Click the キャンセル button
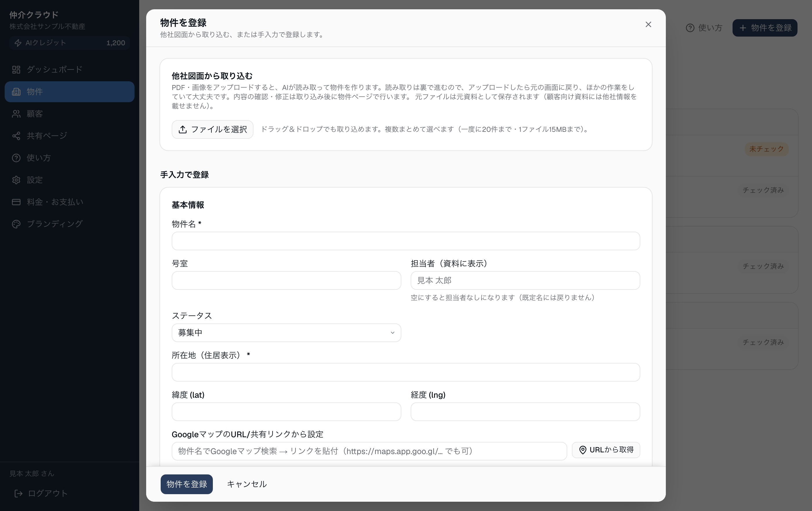The image size is (812, 511). [x=247, y=484]
